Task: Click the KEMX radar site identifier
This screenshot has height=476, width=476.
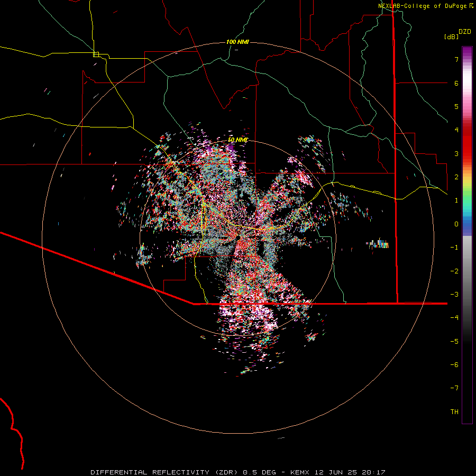Action: [300, 472]
